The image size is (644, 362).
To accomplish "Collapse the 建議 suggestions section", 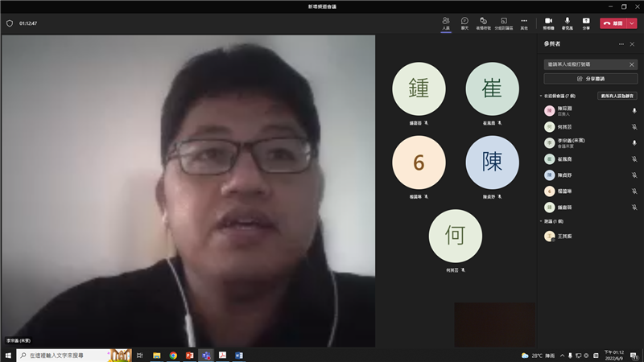I will point(541,220).
